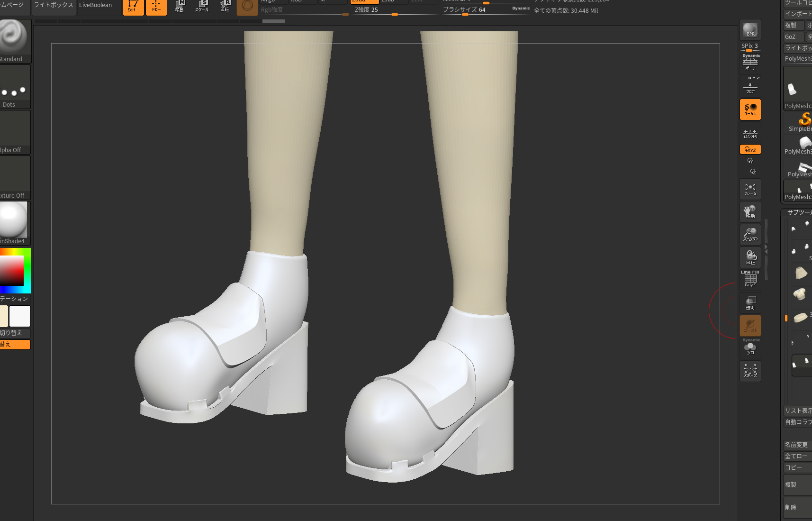Click the top Duplicate (複製) tool button
This screenshot has width=812, height=521.
[794, 26]
